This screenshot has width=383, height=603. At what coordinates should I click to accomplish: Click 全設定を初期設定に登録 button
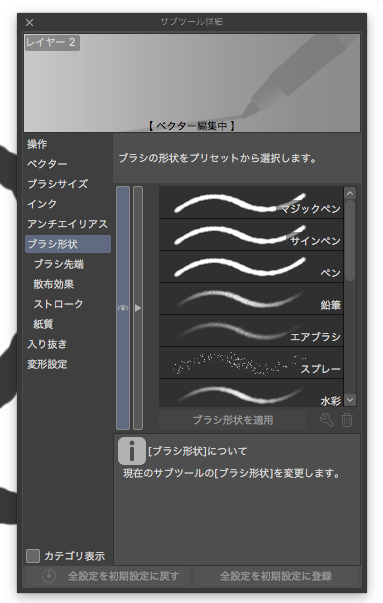click(276, 576)
